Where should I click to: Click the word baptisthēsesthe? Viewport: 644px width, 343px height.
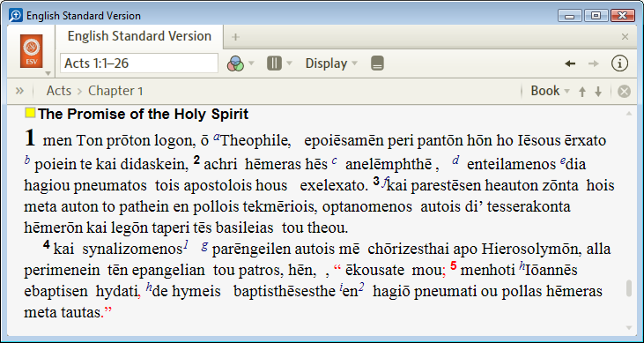point(285,292)
